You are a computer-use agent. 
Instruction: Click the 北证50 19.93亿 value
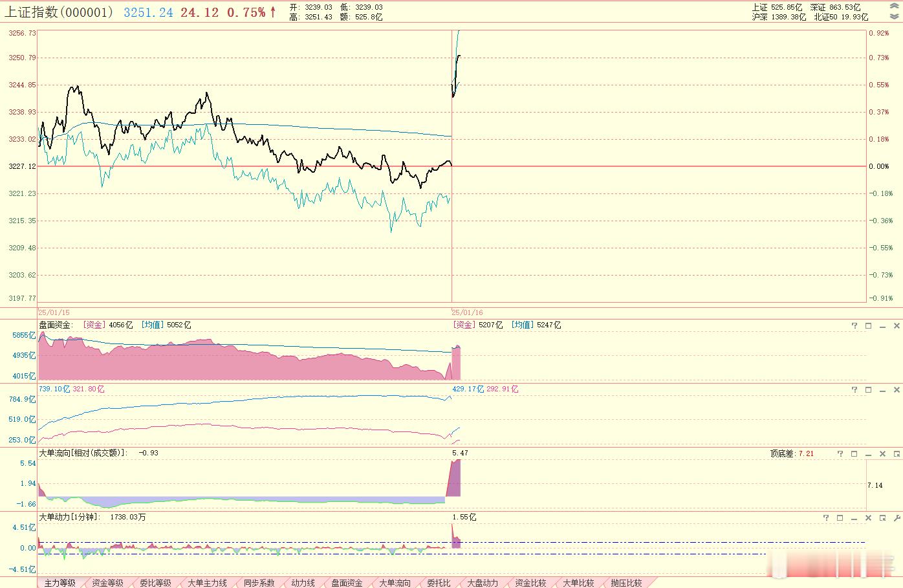point(841,17)
